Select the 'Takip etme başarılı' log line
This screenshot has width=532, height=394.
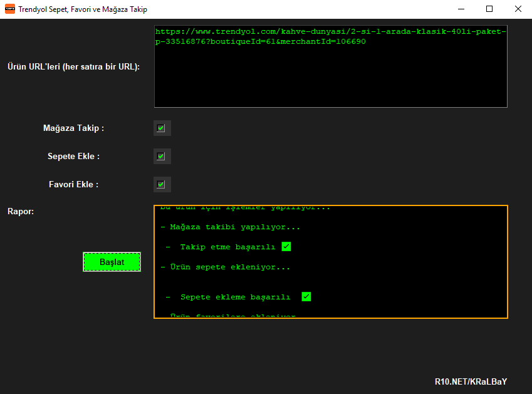click(x=227, y=247)
